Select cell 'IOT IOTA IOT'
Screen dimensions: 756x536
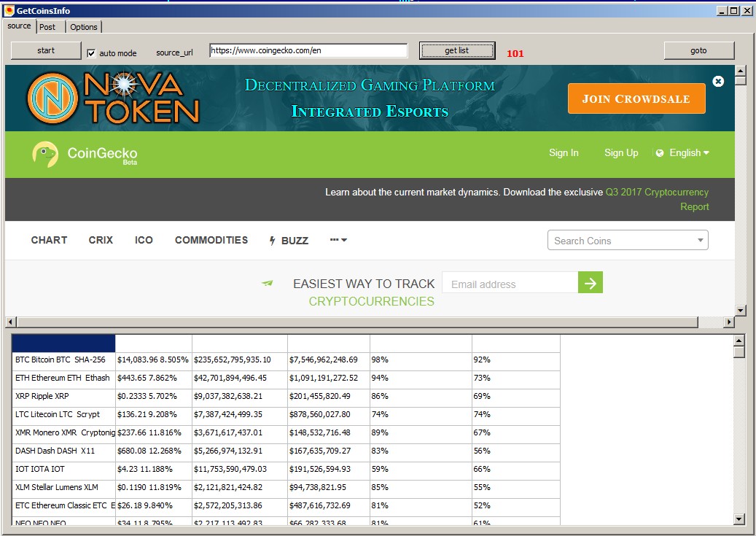(63, 470)
